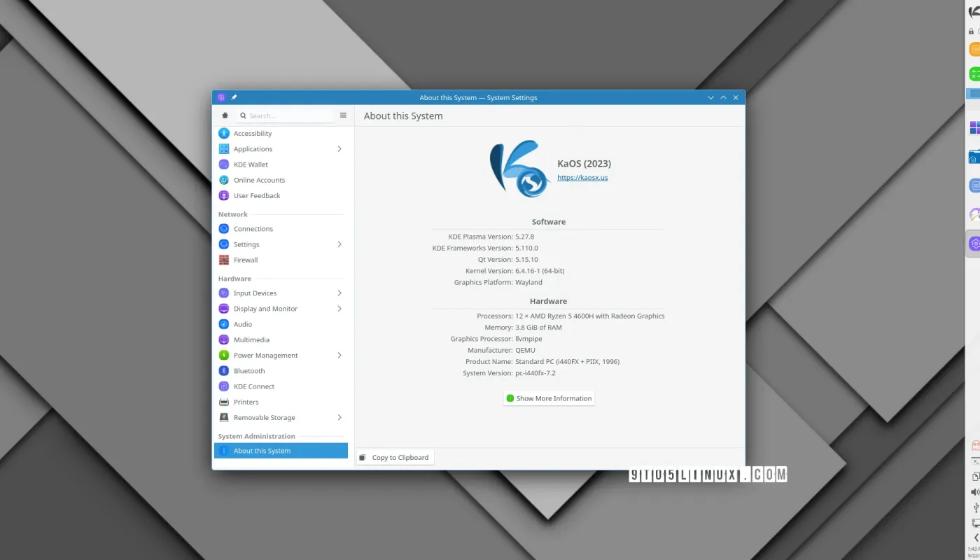This screenshot has width=980, height=560.
Task: Open KDE Connect settings
Action: 225,386
